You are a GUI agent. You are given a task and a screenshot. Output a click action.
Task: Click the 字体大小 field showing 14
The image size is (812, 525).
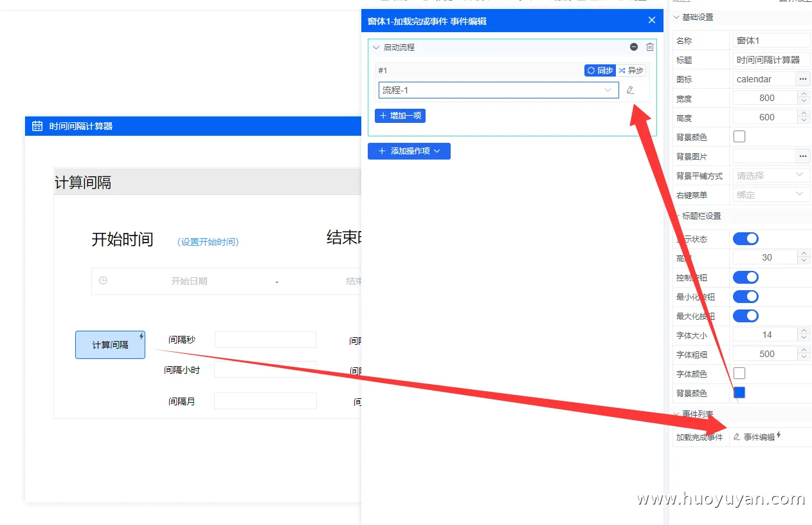pyautogui.click(x=766, y=335)
